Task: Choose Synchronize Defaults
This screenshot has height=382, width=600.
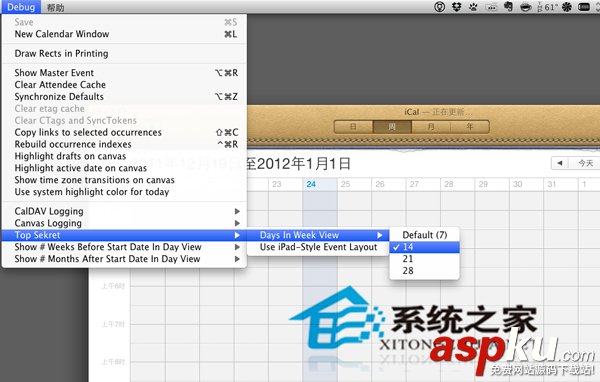Action: [124, 96]
